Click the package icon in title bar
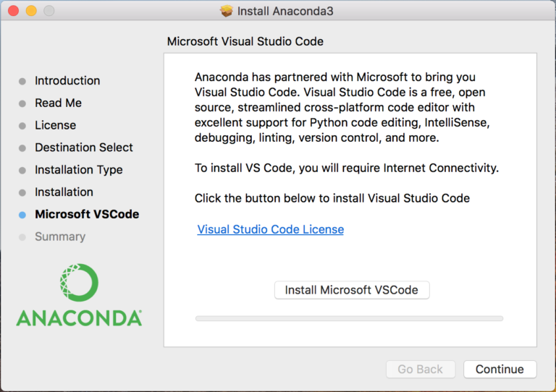The image size is (556, 392). click(227, 11)
